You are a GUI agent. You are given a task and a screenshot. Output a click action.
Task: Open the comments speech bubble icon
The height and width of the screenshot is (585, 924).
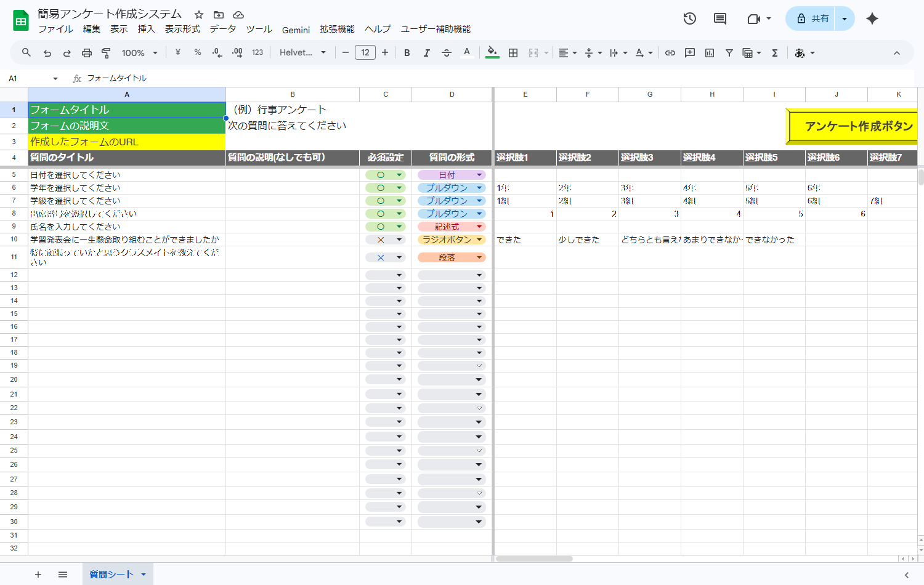[x=720, y=18]
